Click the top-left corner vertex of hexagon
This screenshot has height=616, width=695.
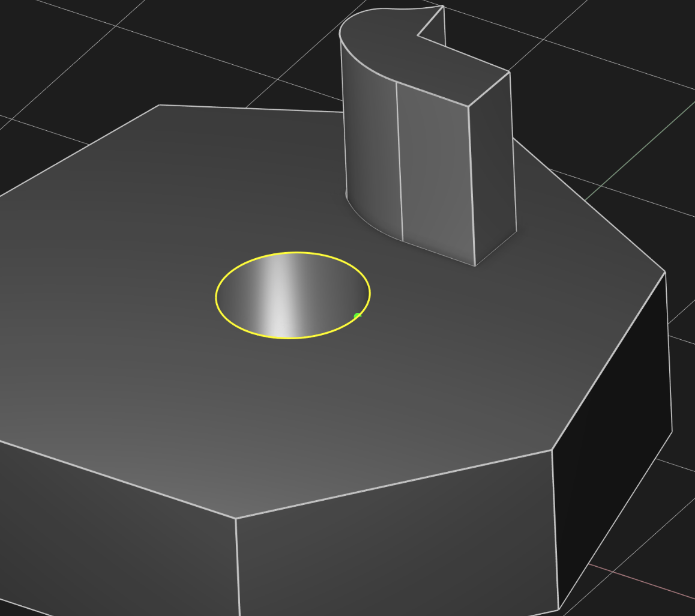159,105
